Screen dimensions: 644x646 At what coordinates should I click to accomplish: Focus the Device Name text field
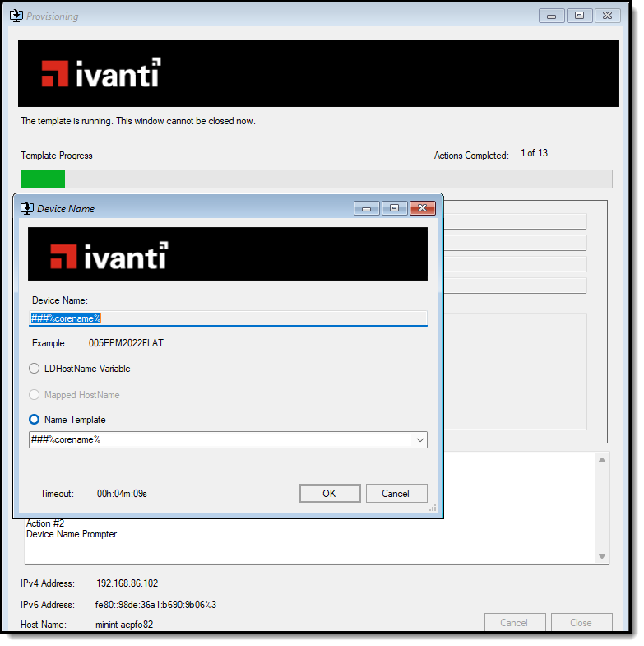click(228, 318)
